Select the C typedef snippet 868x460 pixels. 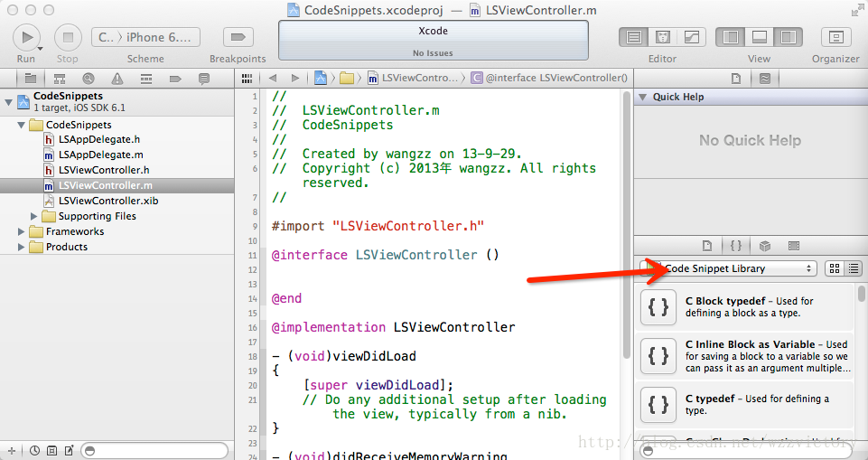tap(745, 405)
